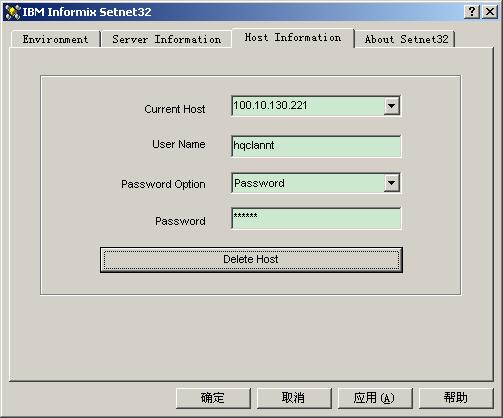The height and width of the screenshot is (418, 503).
Task: Click the question mark help icon
Action: [x=472, y=12]
